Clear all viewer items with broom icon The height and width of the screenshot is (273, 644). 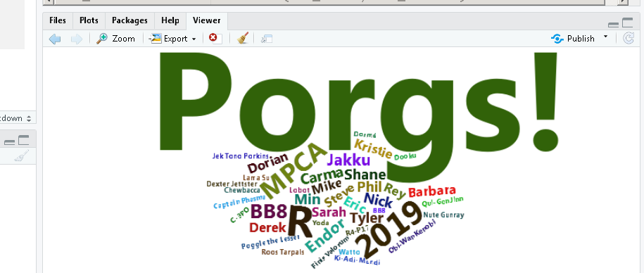click(243, 38)
